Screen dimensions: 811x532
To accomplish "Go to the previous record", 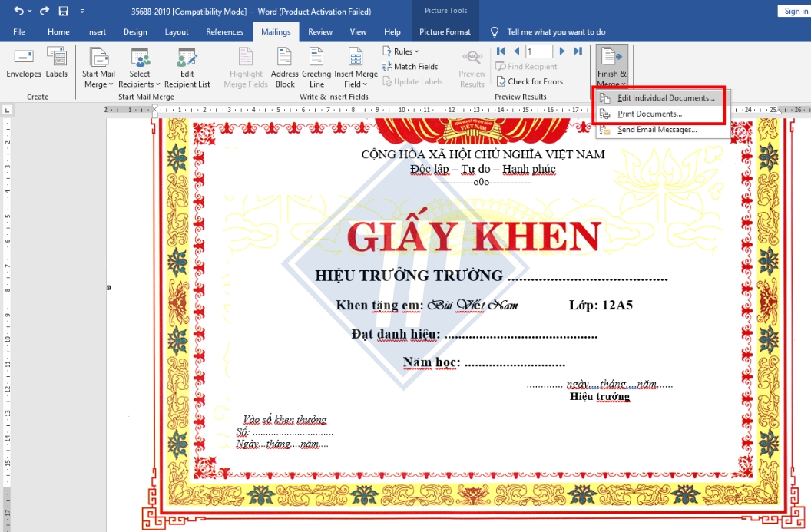I will [516, 51].
